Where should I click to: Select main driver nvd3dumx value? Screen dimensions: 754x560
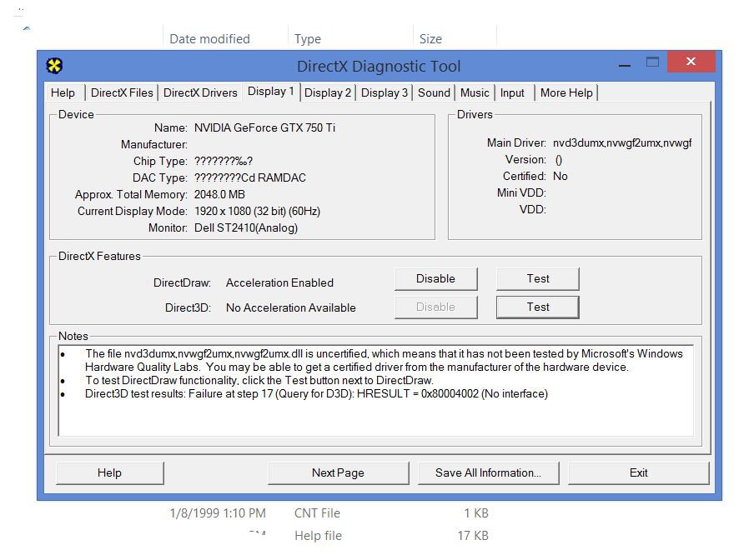click(621, 143)
